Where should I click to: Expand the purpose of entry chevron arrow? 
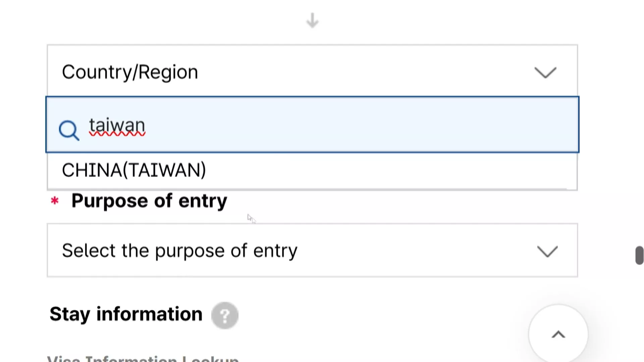[x=547, y=251]
